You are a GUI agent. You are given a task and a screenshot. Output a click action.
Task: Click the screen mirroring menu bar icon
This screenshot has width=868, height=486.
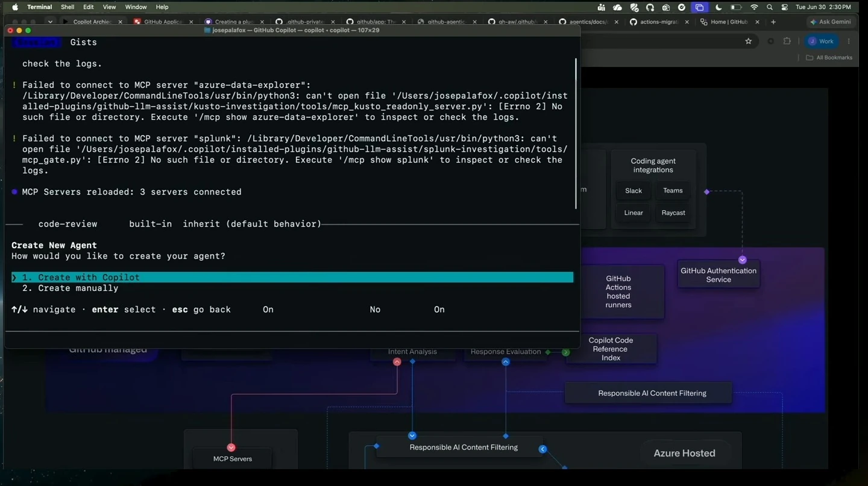(699, 7)
